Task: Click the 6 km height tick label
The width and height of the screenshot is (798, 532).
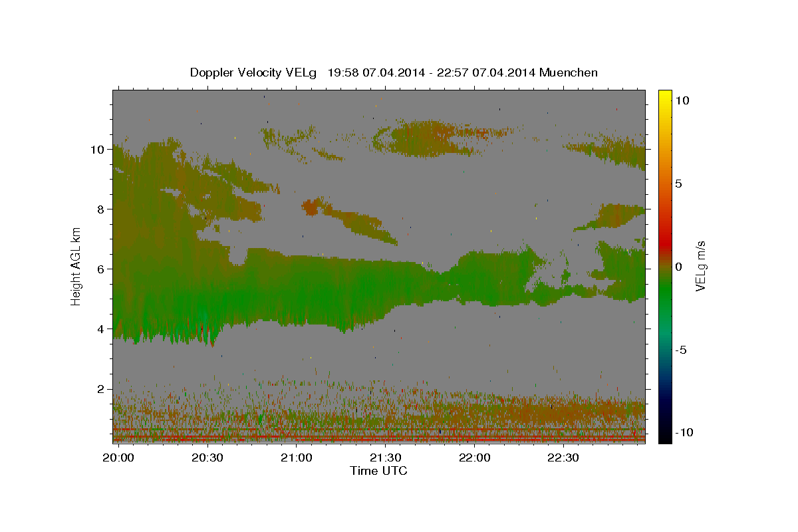Action: coord(102,269)
